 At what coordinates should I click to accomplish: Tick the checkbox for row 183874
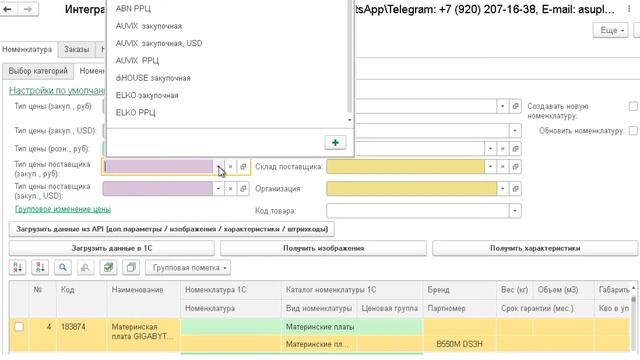coord(19,327)
